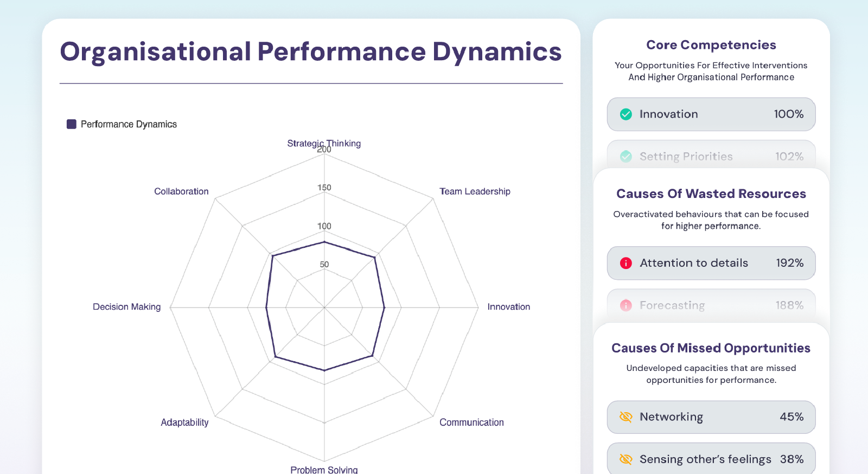Open the Innovation 100% competency row
The height and width of the screenshot is (474, 868).
pos(711,114)
